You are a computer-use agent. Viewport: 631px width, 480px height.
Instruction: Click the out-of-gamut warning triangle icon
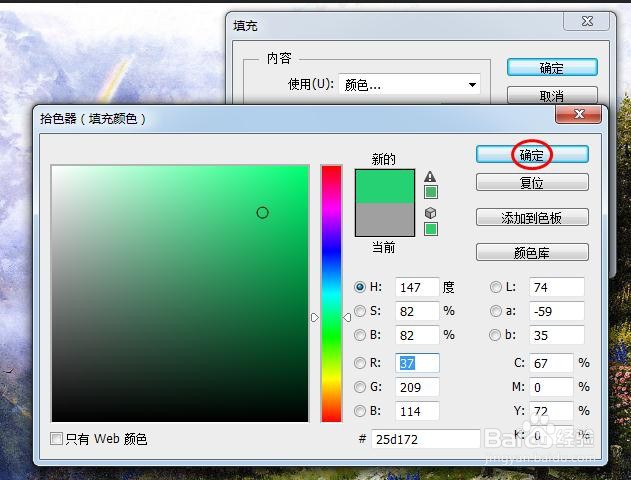430,176
